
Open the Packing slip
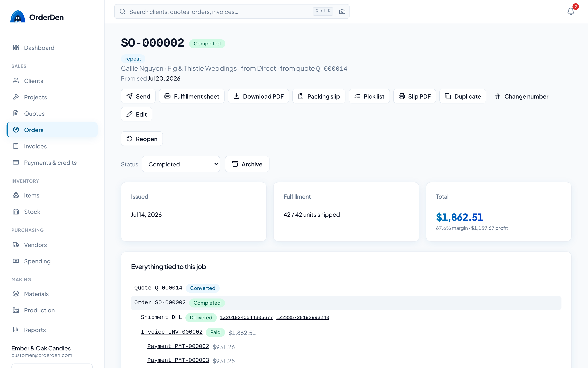coord(318,96)
